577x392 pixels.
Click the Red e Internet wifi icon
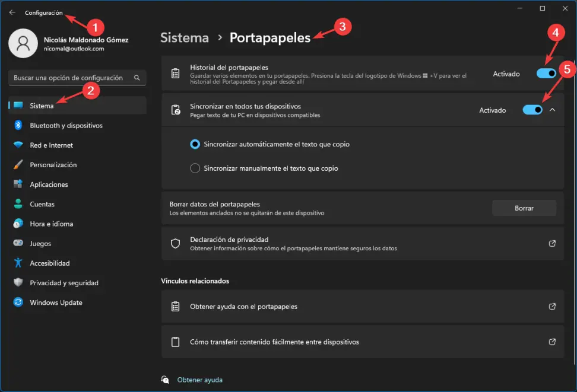point(18,145)
